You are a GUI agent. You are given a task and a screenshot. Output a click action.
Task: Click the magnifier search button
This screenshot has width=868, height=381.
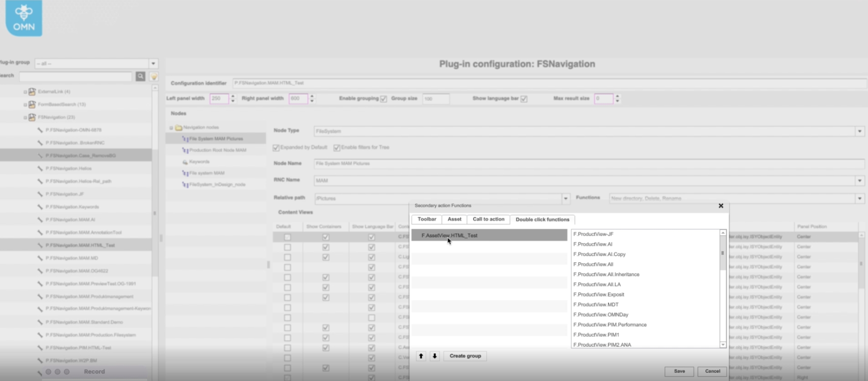coord(140,76)
